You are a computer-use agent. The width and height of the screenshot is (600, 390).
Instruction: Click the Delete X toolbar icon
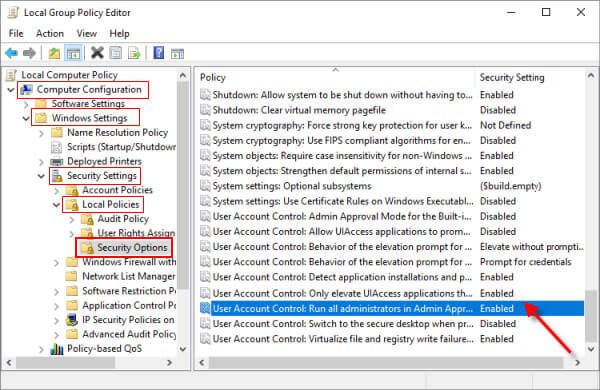click(x=97, y=52)
